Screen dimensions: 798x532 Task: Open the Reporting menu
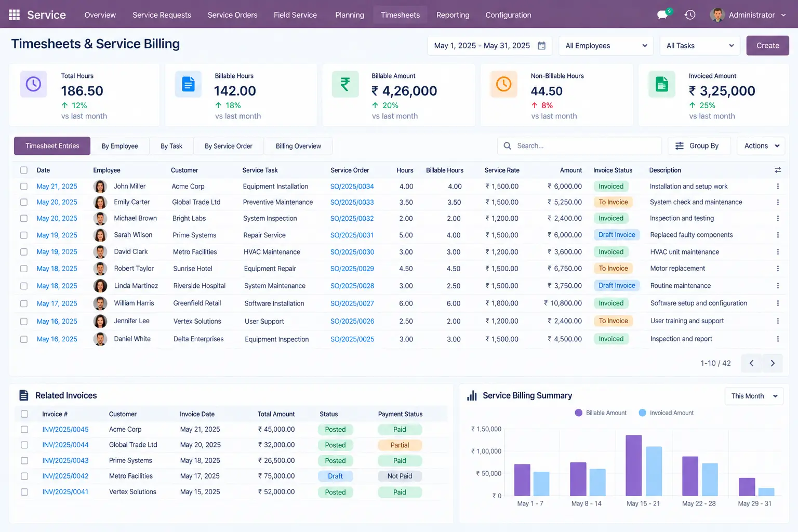[453, 15]
